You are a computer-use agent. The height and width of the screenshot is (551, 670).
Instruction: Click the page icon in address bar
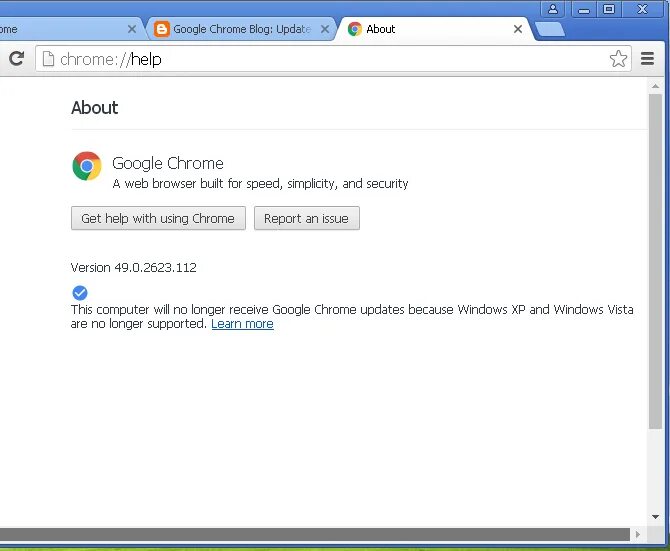coord(48,59)
